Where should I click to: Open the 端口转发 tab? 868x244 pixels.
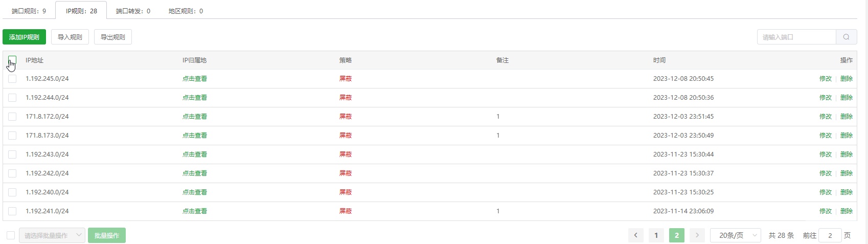click(133, 11)
